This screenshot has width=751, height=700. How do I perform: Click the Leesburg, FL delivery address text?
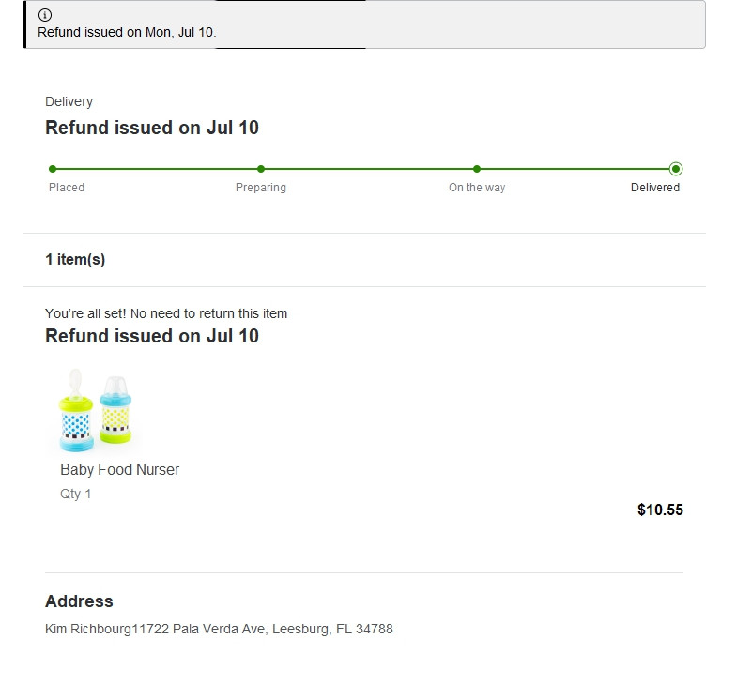tap(219, 629)
